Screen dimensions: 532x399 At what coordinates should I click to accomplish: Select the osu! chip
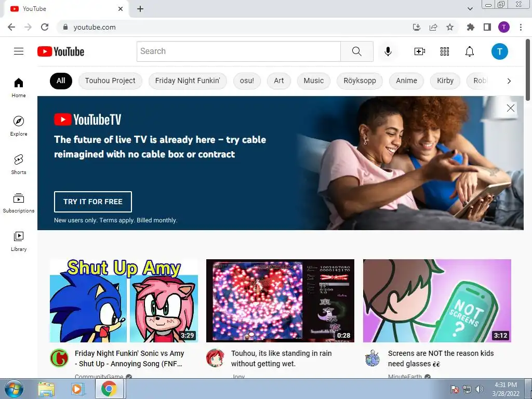pos(247,81)
